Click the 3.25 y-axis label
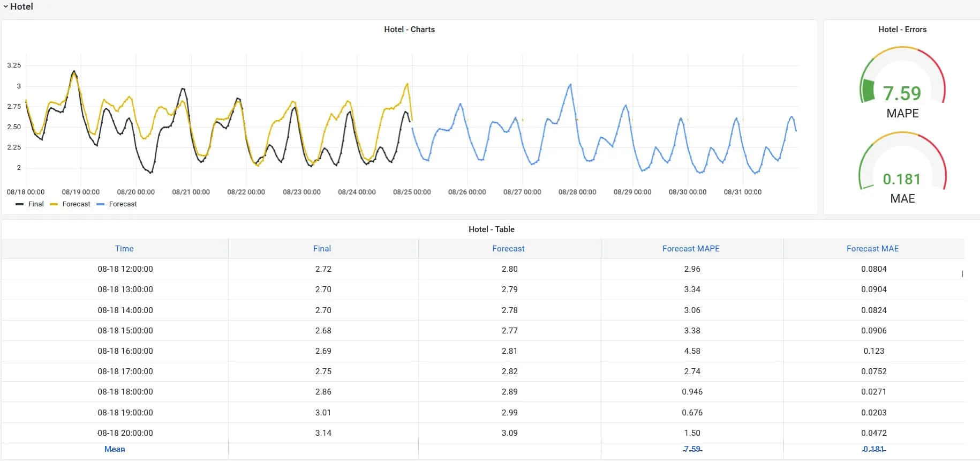Image resolution: width=980 pixels, height=461 pixels. tap(14, 65)
